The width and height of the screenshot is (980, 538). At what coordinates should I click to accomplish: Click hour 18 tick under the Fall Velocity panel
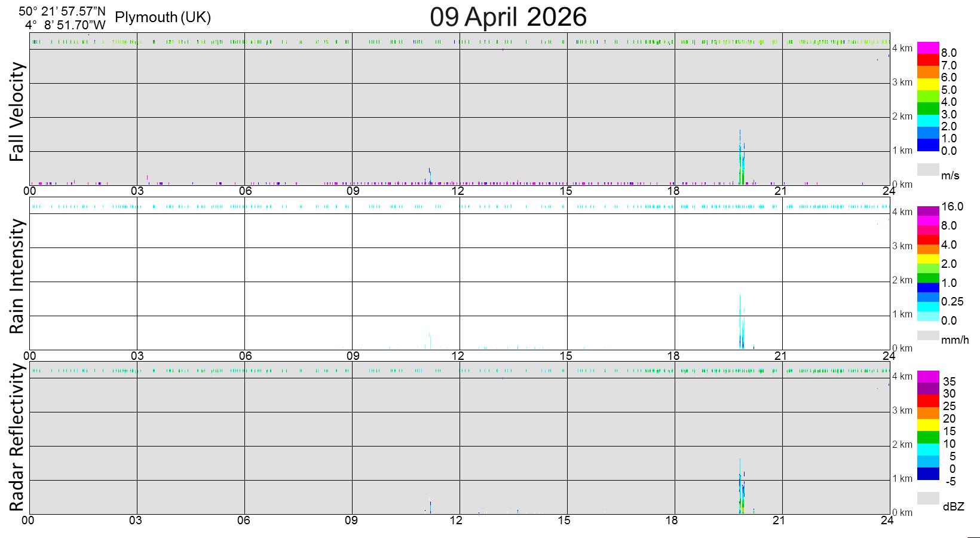pos(673,191)
